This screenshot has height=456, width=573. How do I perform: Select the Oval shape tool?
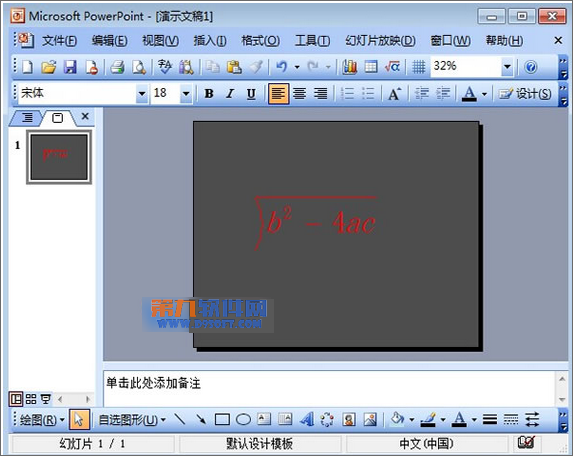pyautogui.click(x=243, y=419)
